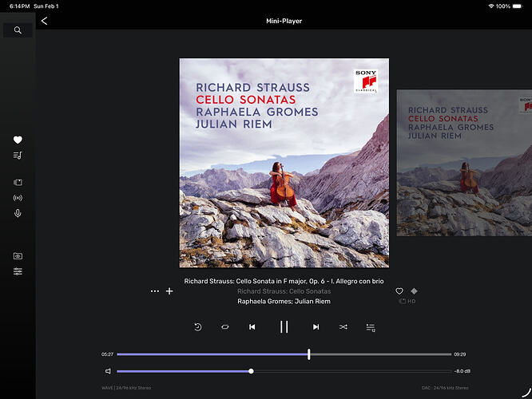Open the play queue list
Viewport: 532px width, 399px height.
coord(371,327)
